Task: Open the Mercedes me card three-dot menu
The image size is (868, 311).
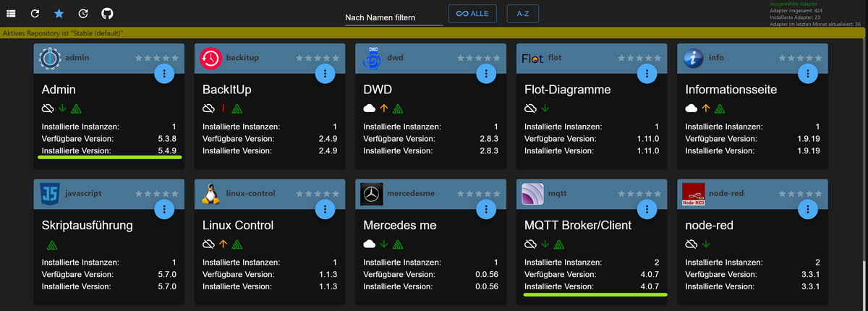Action: point(487,209)
